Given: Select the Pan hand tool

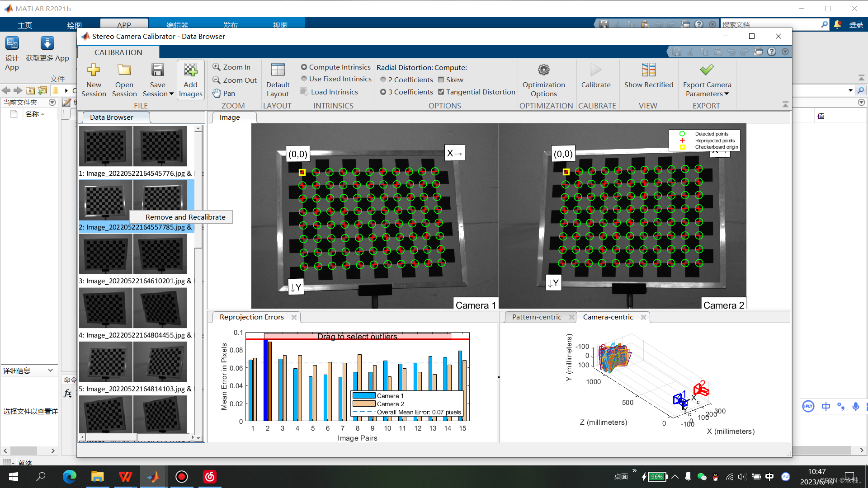Looking at the screenshot, I should [224, 93].
